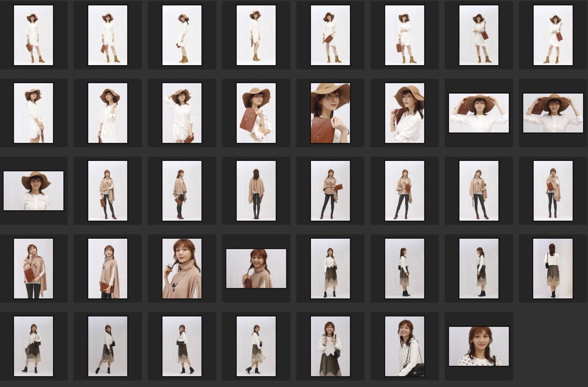Open the half-body poncho photo with clutch at chest
The height and width of the screenshot is (387, 588).
click(33, 268)
